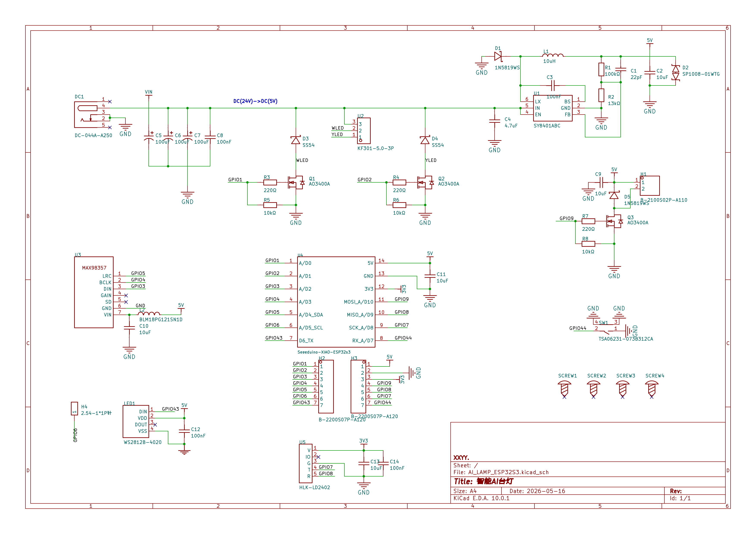The width and height of the screenshot is (756, 534).
Task: Click the SCREW2 mounting screw symbol
Action: pyautogui.click(x=593, y=389)
